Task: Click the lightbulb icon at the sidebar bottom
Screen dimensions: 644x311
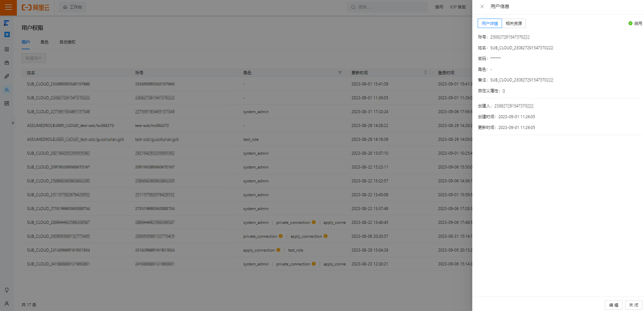Action: [7, 290]
